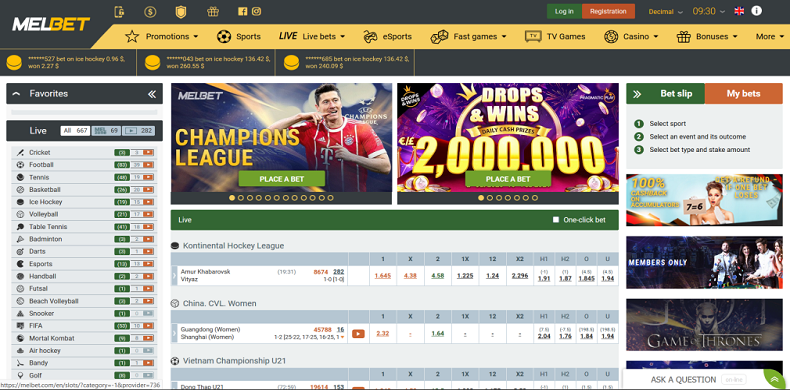Open the Decimal odds format dropdown
Screen dimensions: 790x390
tap(665, 11)
